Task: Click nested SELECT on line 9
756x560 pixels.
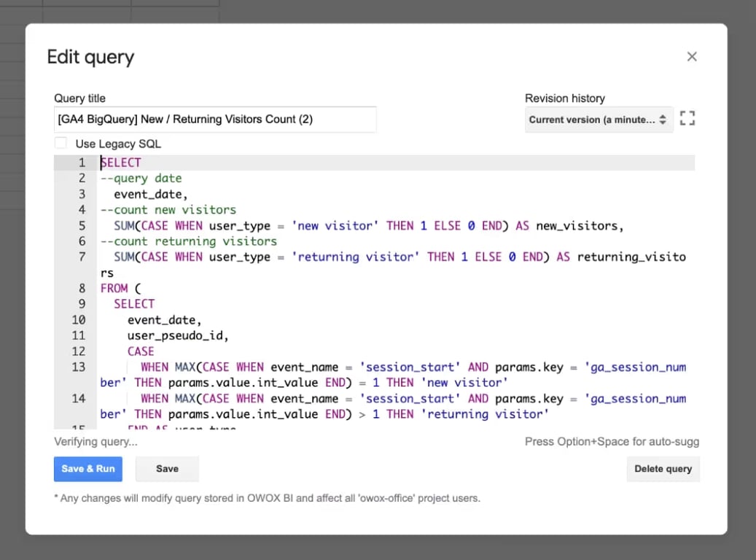Action: pos(134,304)
